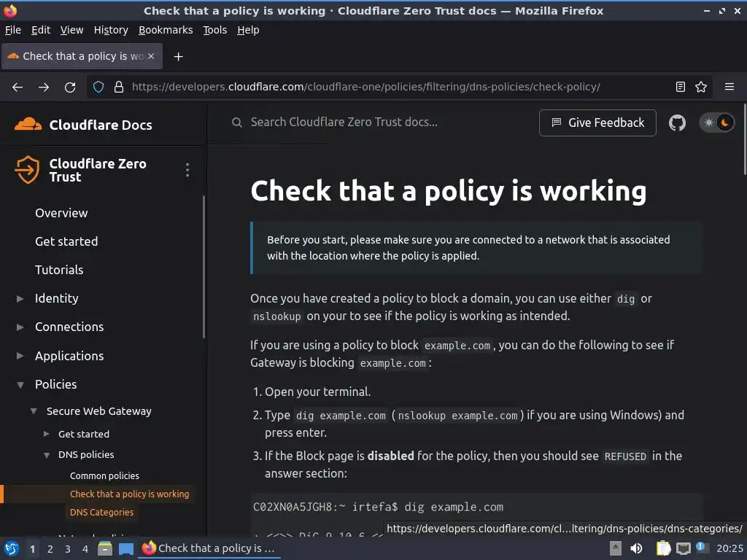The width and height of the screenshot is (747, 560).
Task: Open the Overview sidebar link
Action: [61, 213]
